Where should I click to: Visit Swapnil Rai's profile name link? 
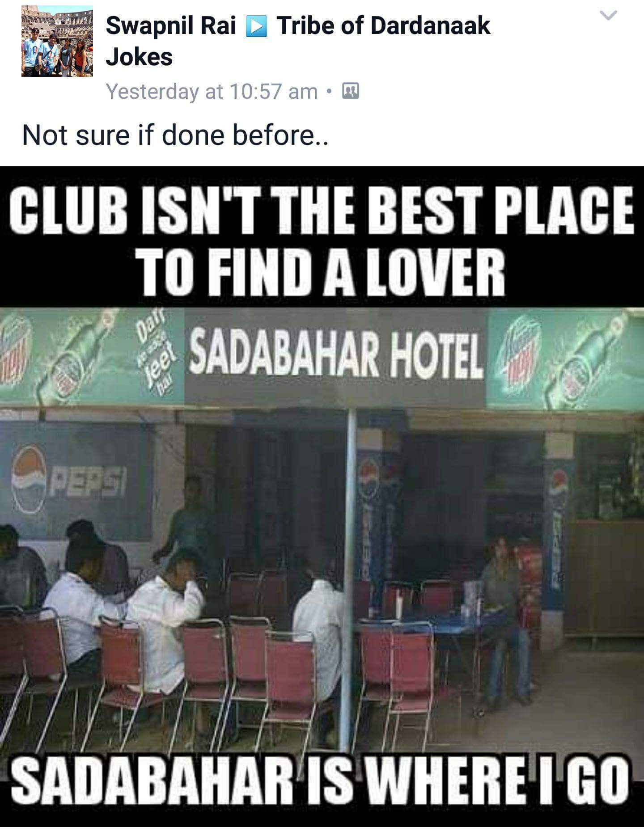pos(171,25)
